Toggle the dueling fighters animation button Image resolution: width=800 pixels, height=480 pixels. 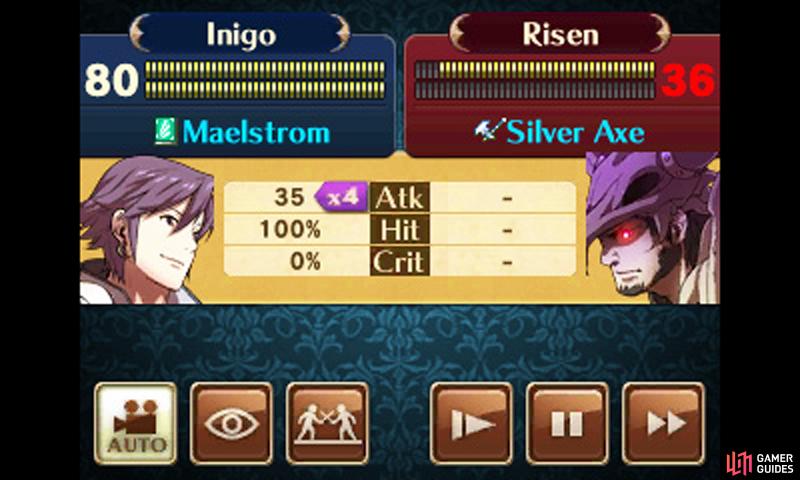pos(327,423)
